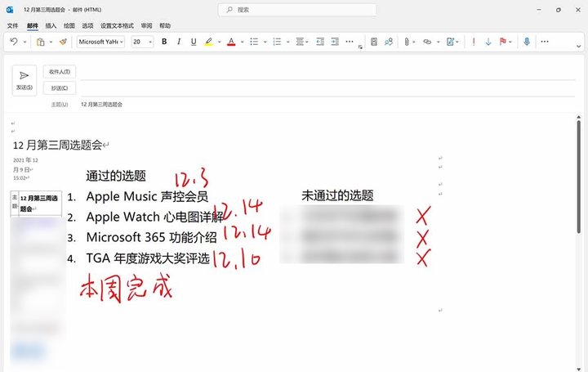Viewport: 588px width, 372px height.
Task: Click the Check Names icon
Action: (388, 42)
